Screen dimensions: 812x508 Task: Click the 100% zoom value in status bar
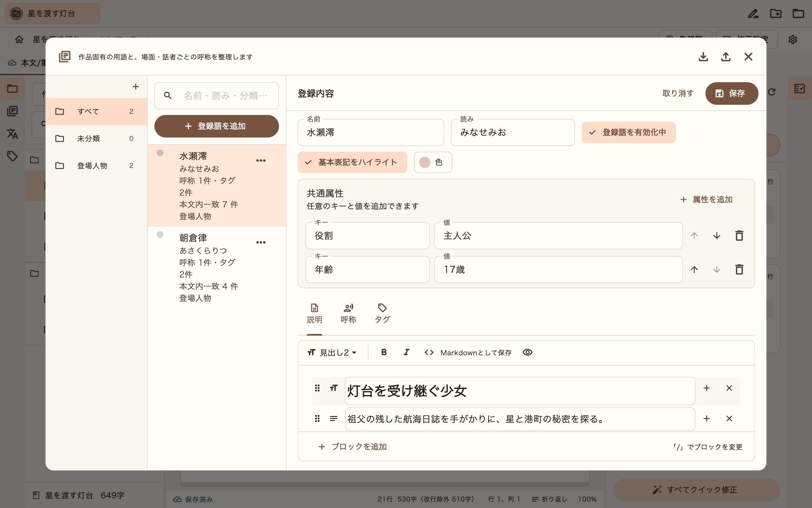point(587,499)
